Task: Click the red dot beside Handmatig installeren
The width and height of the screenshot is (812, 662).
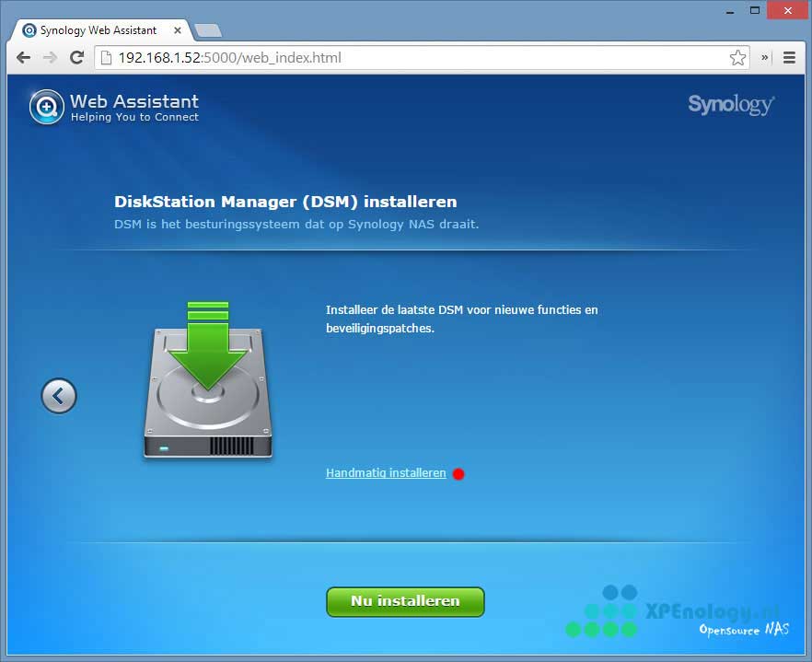Action: 458,474
